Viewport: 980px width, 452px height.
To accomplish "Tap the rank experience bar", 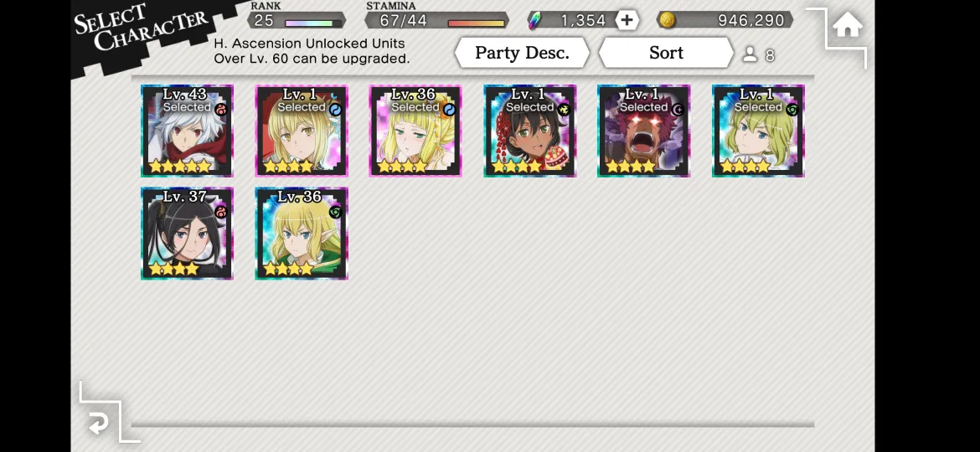I will click(x=313, y=23).
